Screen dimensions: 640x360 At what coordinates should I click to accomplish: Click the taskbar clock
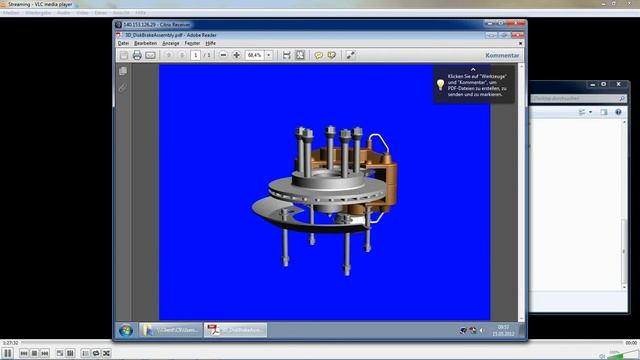coord(503,330)
